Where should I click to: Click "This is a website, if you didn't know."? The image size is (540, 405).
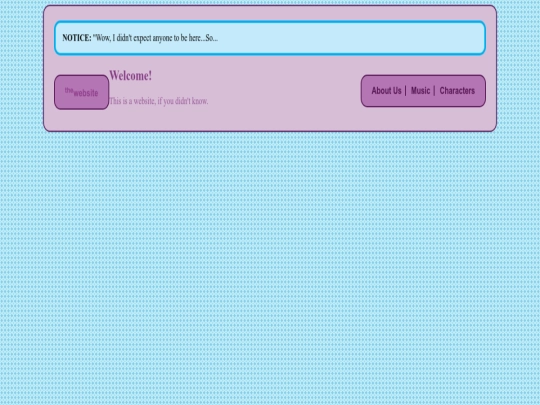point(158,101)
